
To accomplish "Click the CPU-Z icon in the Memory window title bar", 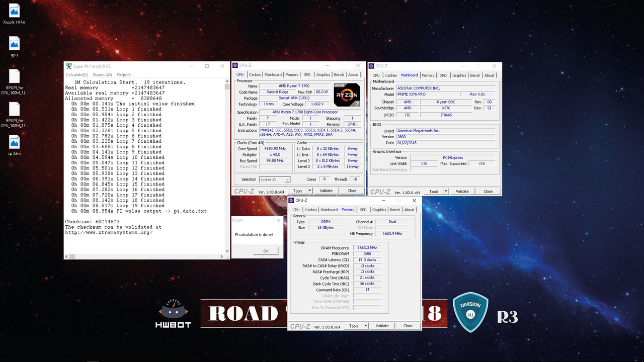I will point(292,200).
